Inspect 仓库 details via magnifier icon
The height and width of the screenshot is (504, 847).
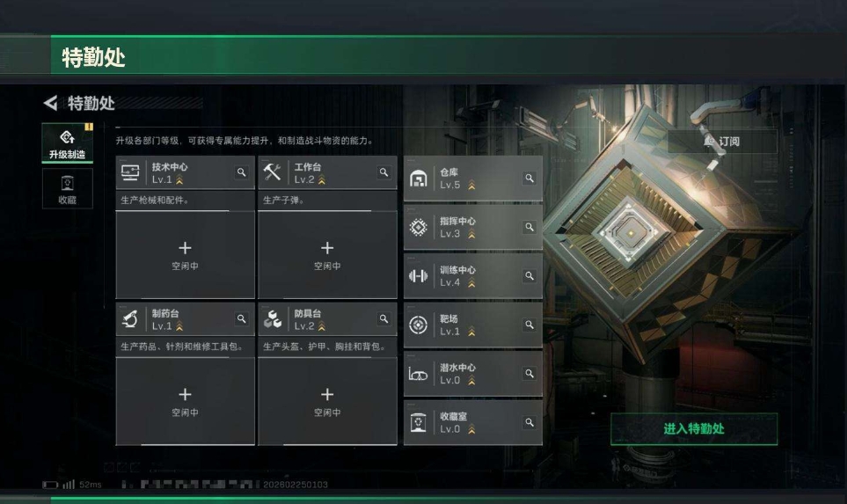(x=529, y=179)
